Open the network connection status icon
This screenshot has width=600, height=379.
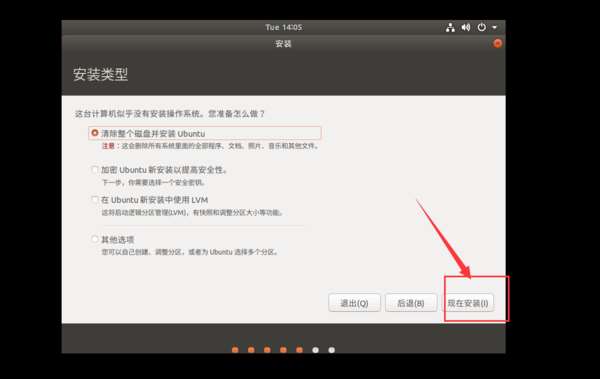(450, 27)
